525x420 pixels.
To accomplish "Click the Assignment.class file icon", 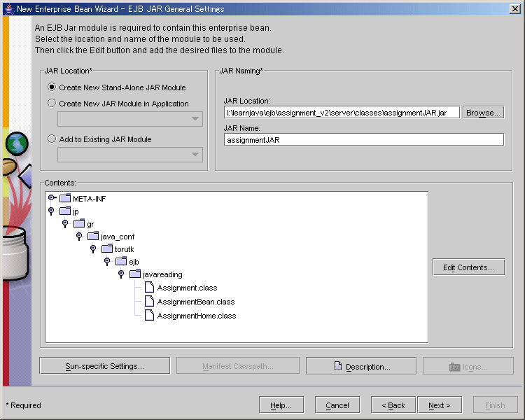I will (149, 288).
